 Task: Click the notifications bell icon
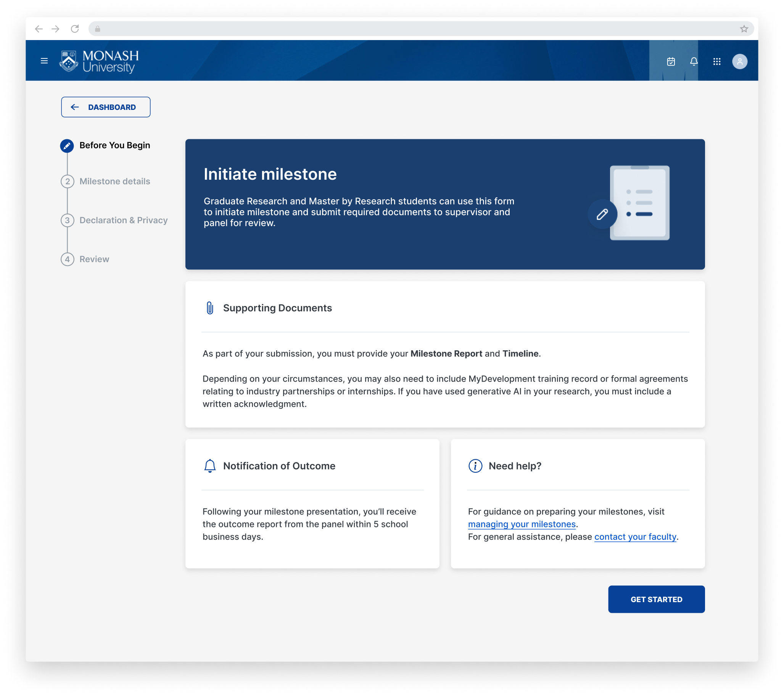(x=694, y=61)
